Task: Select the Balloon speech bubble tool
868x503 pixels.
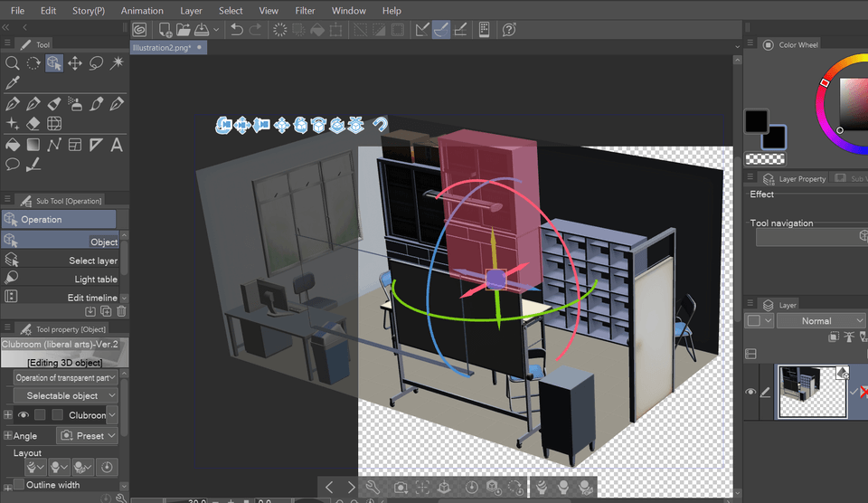Action: tap(12, 165)
